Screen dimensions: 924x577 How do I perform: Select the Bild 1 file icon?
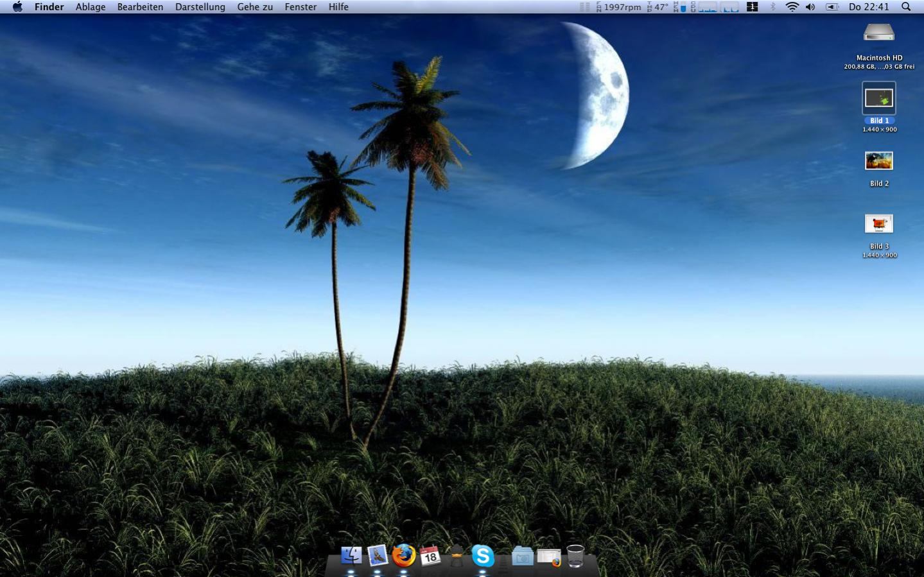[879, 98]
